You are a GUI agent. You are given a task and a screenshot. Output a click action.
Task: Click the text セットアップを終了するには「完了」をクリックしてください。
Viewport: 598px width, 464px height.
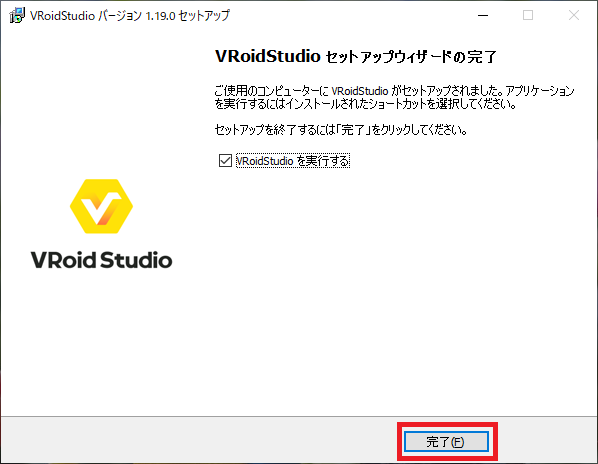tap(341, 130)
